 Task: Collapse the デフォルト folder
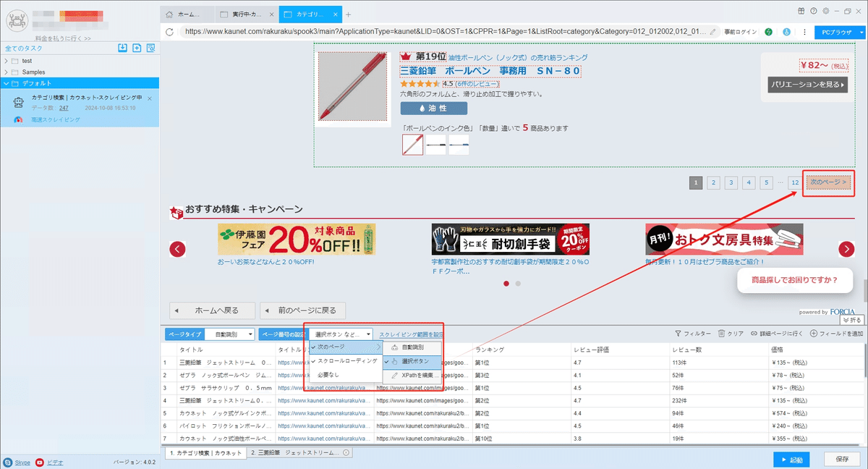tap(7, 83)
